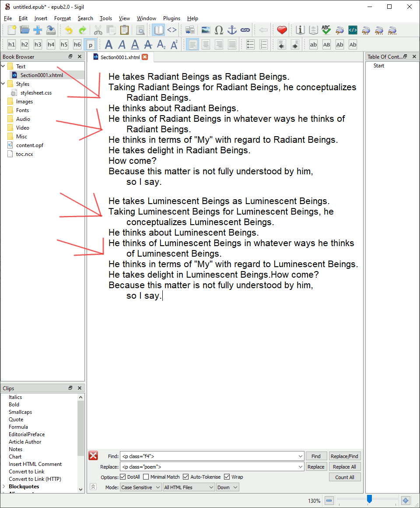Open the Case Sensitive mode dropdown
The image size is (420, 508).
pyautogui.click(x=141, y=487)
